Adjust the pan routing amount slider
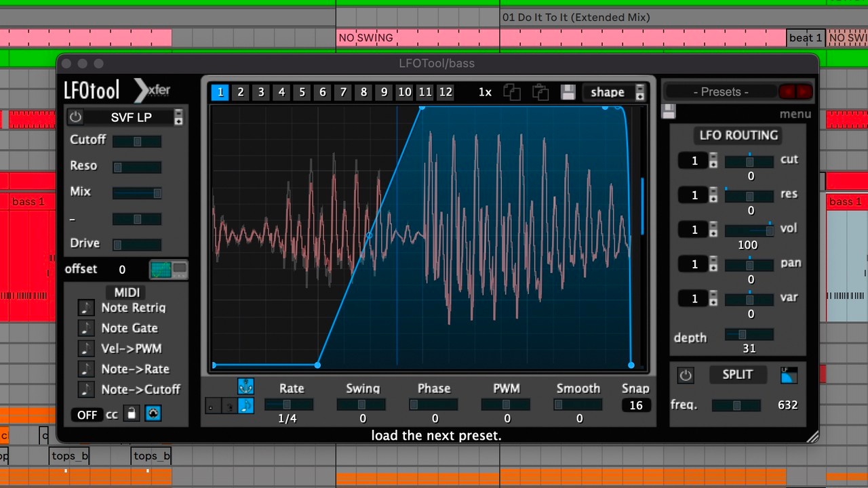The width and height of the screenshot is (868, 488). [749, 265]
